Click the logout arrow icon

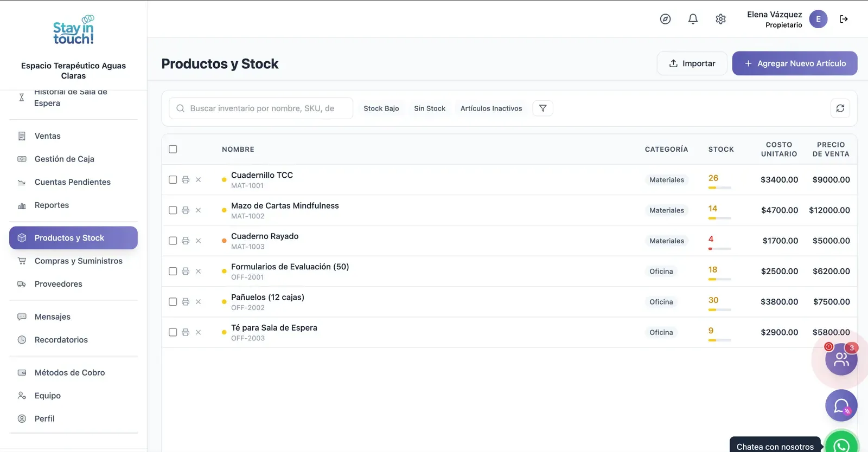[844, 19]
